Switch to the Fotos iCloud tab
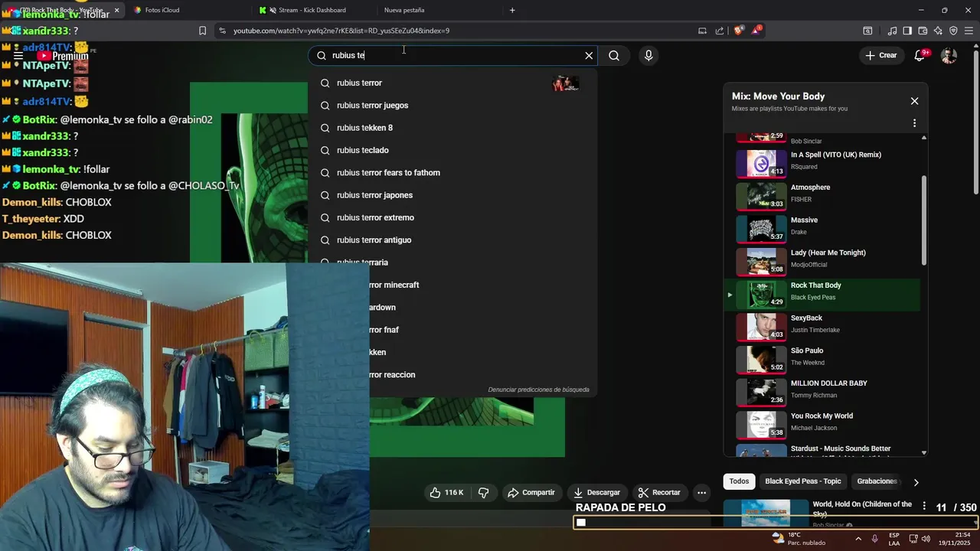Image resolution: width=980 pixels, height=551 pixels. (190, 10)
